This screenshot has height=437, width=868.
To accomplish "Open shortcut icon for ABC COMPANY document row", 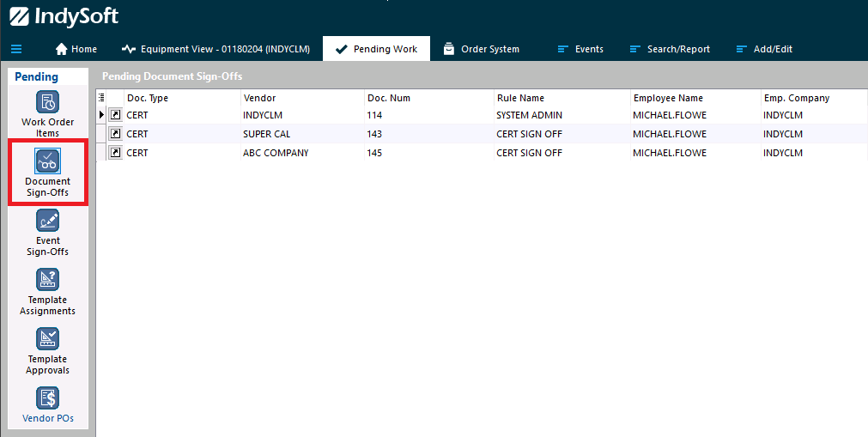I will pyautogui.click(x=115, y=153).
